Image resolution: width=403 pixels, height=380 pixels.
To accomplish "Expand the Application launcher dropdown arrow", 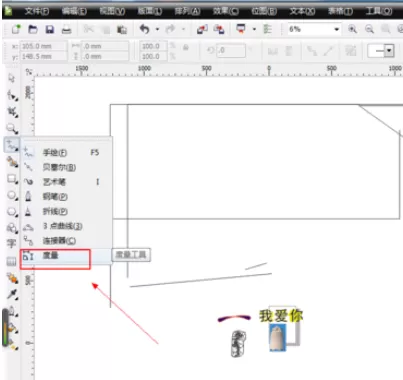I will (254, 29).
